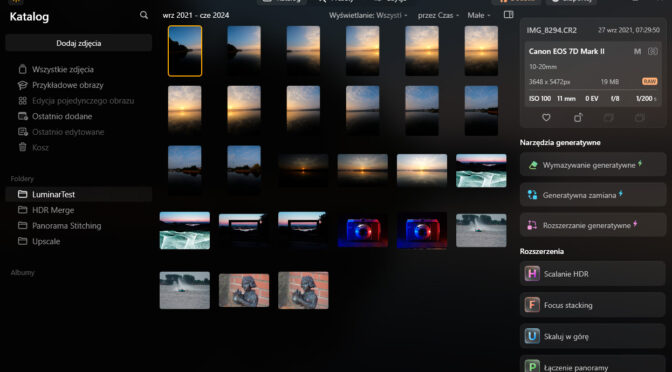Click the 0 EV exposure value

pos(592,99)
